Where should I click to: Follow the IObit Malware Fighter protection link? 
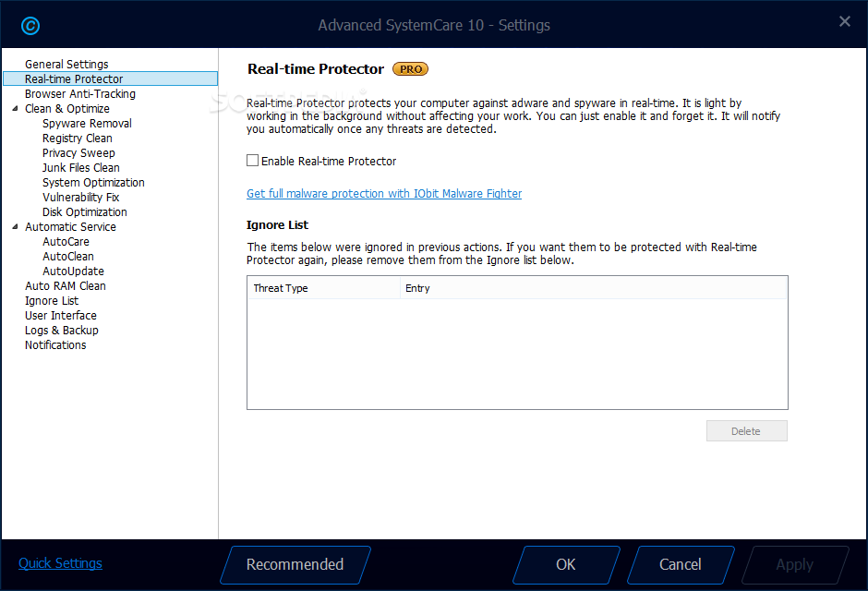pos(384,194)
